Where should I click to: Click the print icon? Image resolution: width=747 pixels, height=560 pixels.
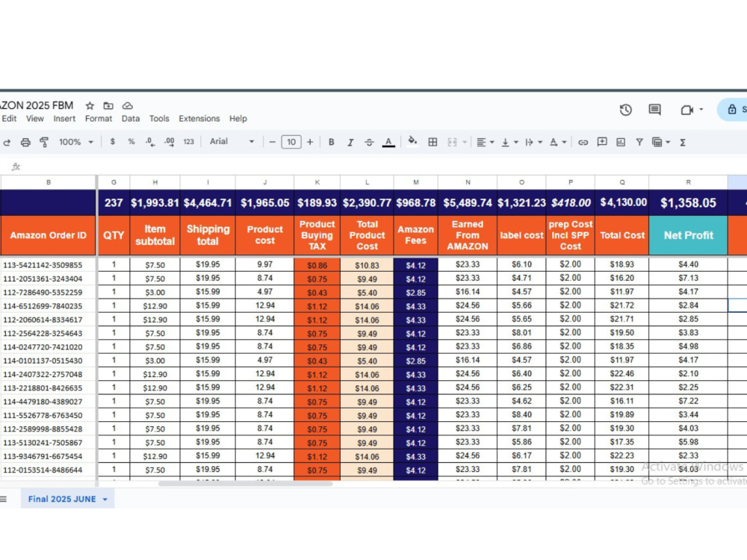(x=25, y=142)
